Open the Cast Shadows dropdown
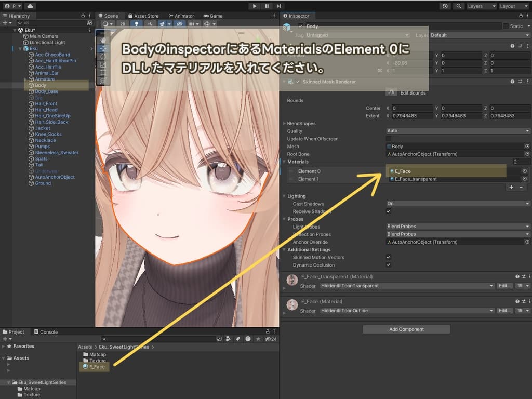 (458, 204)
